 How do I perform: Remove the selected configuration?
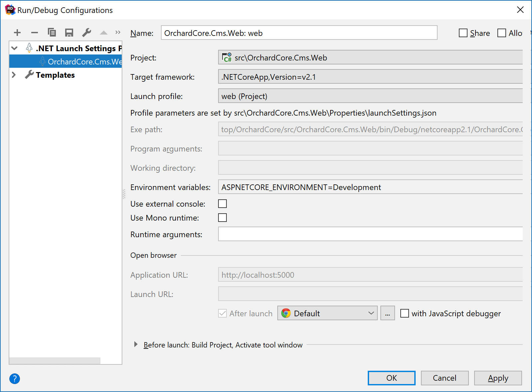click(x=34, y=33)
